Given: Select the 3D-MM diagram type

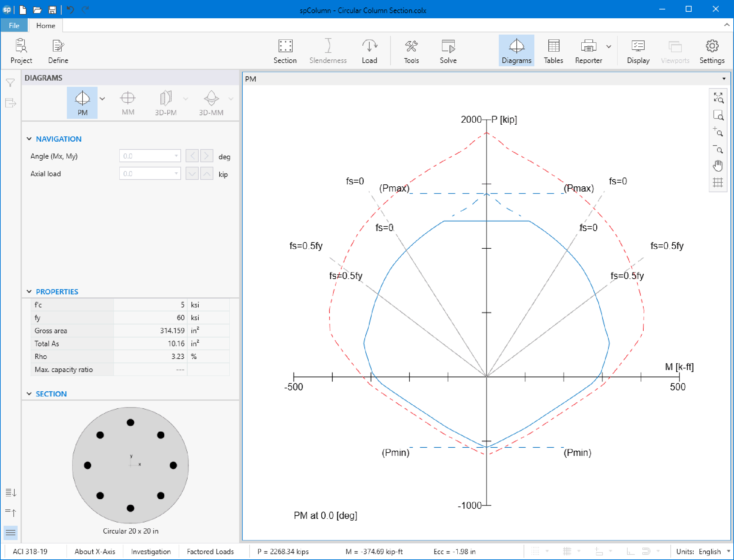Looking at the screenshot, I should [x=211, y=103].
